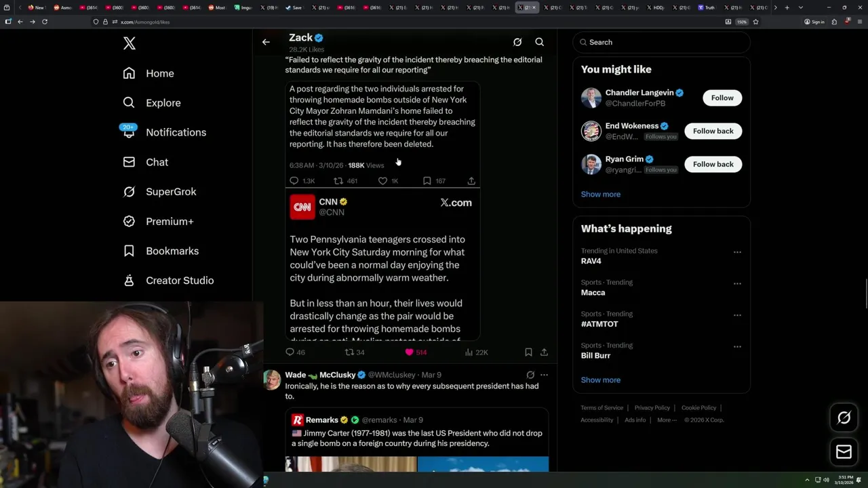Viewport: 868px width, 488px height.
Task: Open Macca trending topic
Action: tap(593, 292)
